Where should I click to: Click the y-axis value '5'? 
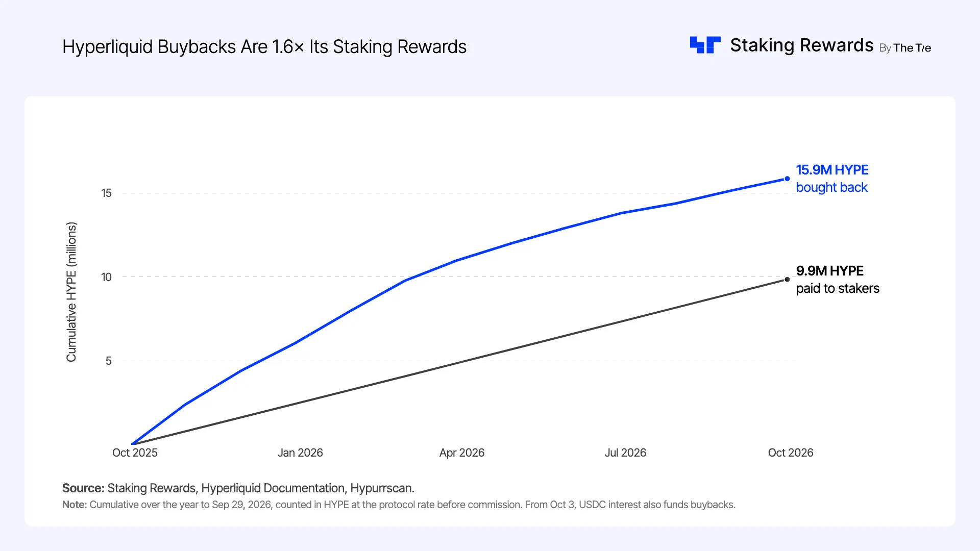coord(108,361)
